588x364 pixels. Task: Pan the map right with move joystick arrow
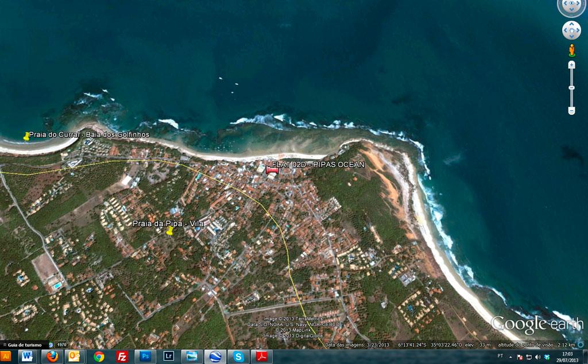[578, 30]
